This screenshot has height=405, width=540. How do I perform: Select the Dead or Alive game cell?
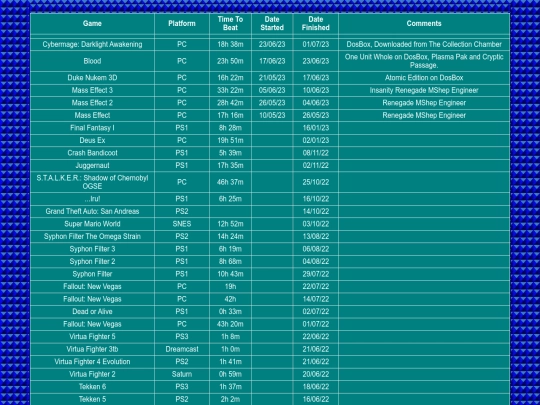pyautogui.click(x=92, y=312)
